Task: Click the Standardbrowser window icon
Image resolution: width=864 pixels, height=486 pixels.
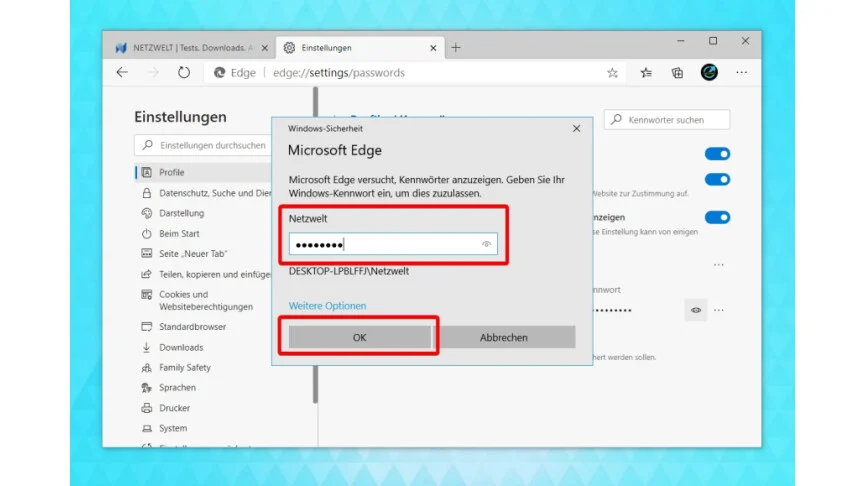Action: pos(147,327)
